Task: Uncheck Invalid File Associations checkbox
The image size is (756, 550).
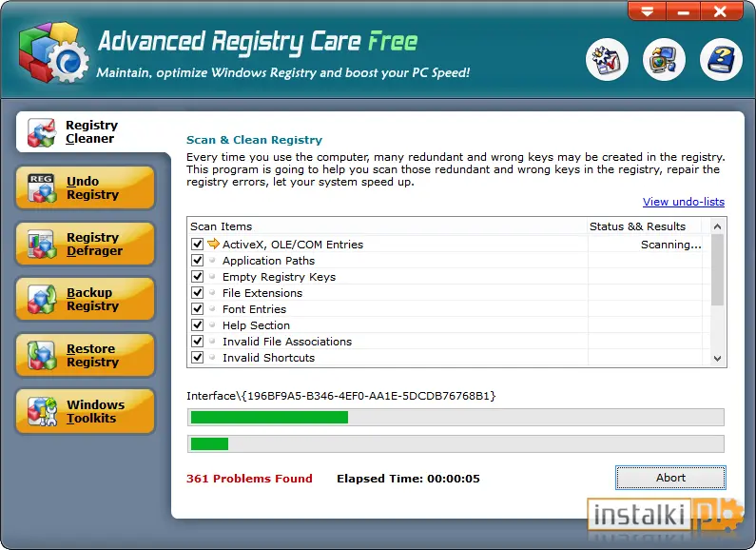Action: click(197, 341)
